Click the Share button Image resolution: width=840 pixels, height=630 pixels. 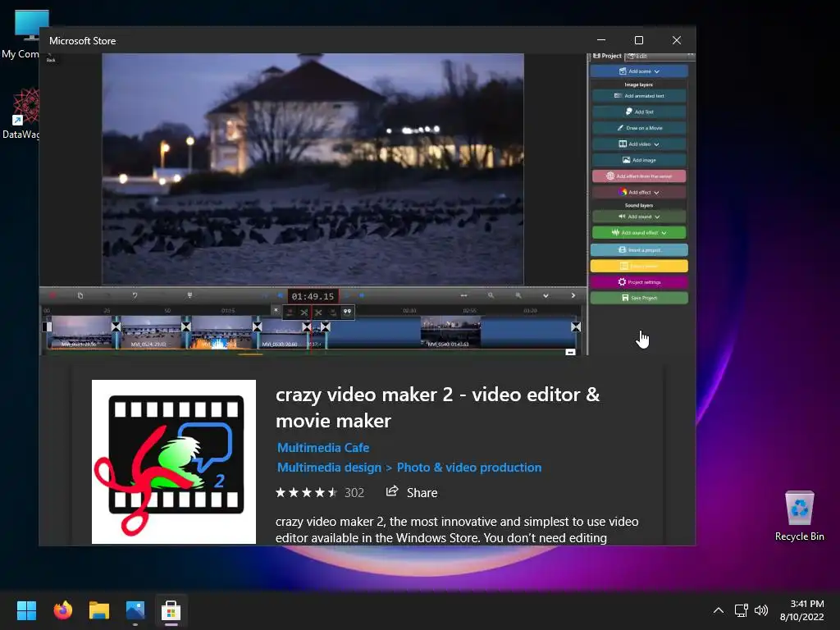(x=412, y=492)
